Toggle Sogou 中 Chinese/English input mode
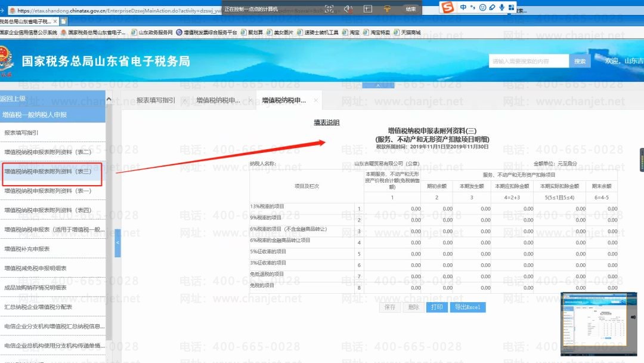Viewport: 644px width, 363px height. pyautogui.click(x=463, y=7)
